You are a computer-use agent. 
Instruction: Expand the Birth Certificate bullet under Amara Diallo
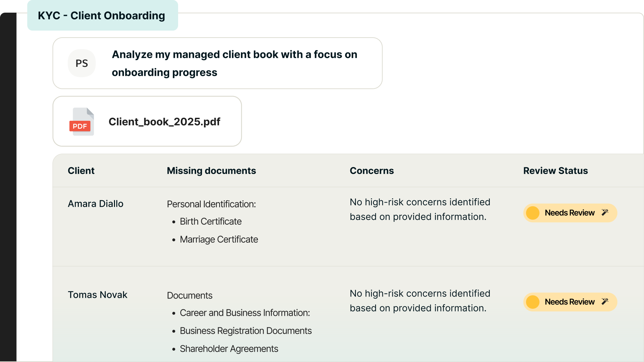[x=210, y=221]
